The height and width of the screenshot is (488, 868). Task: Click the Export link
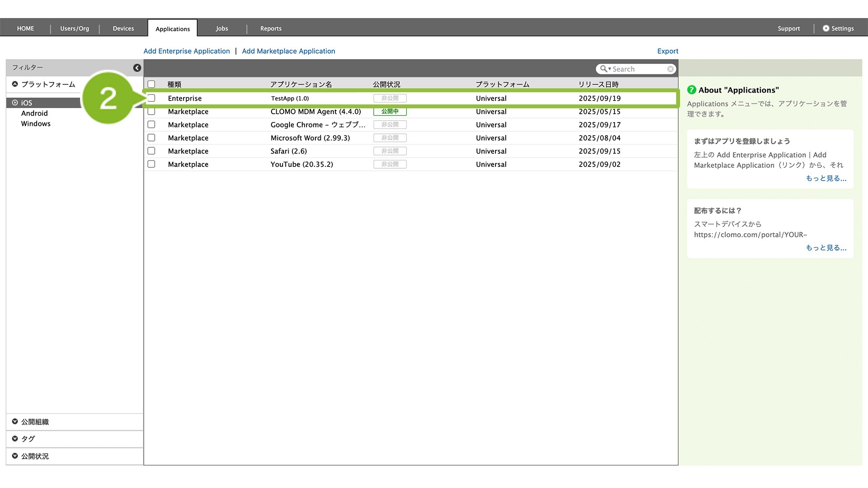667,51
